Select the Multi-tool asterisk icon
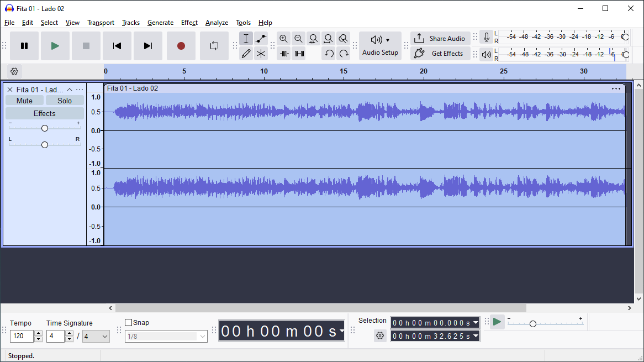This screenshot has width=644, height=362. pos(261,54)
